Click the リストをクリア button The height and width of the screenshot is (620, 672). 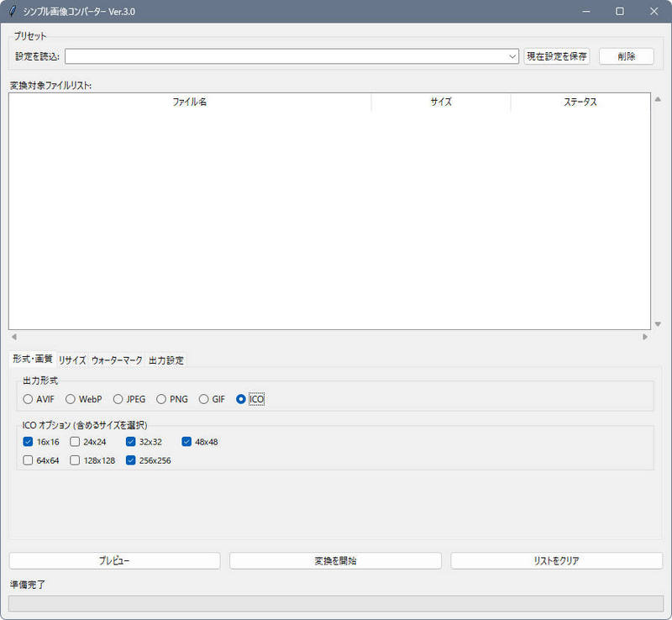(x=556, y=560)
